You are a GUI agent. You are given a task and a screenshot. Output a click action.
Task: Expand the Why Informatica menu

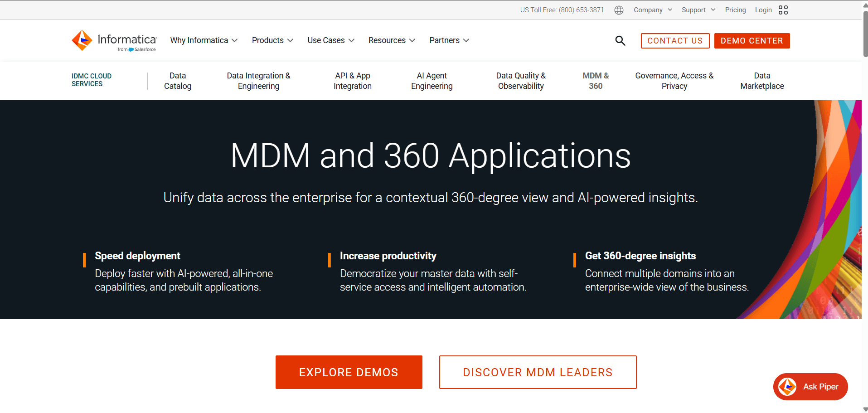[204, 40]
